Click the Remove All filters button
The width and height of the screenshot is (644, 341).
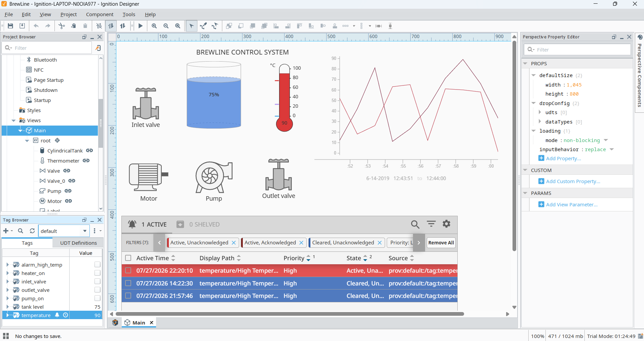[x=441, y=243]
